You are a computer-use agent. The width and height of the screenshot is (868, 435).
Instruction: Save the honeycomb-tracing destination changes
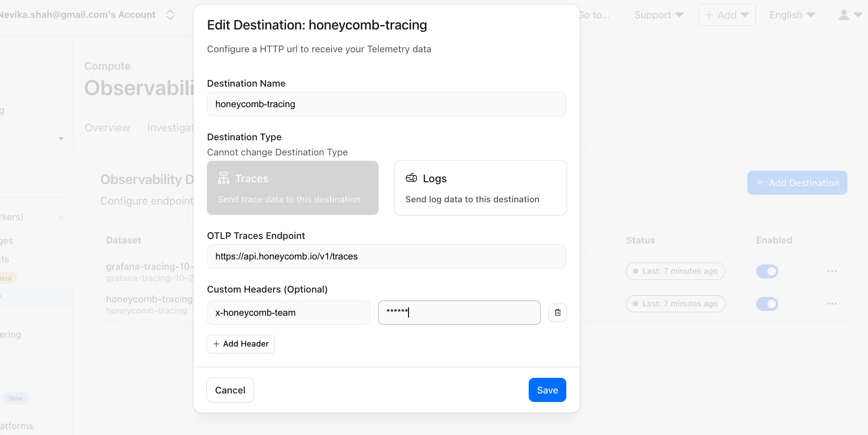[547, 389]
